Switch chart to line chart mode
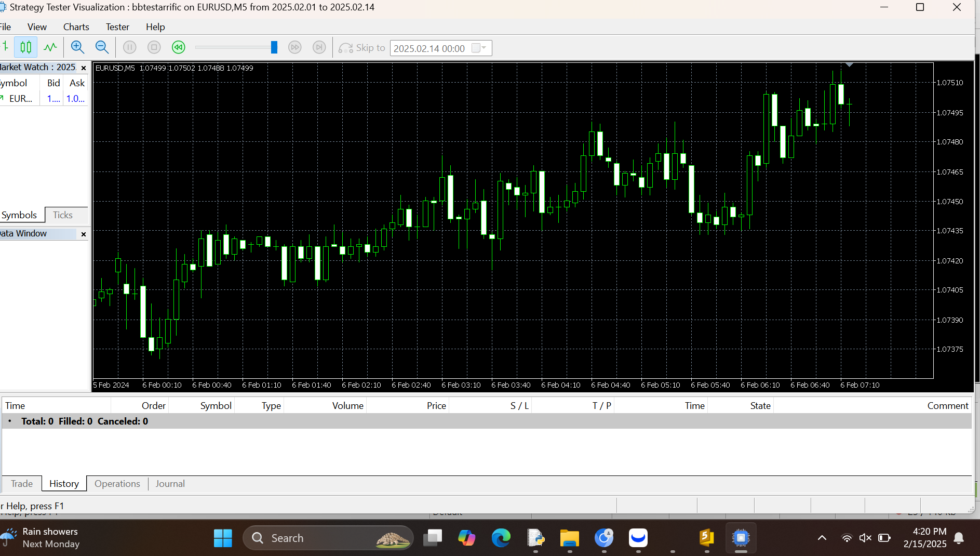 coord(50,47)
